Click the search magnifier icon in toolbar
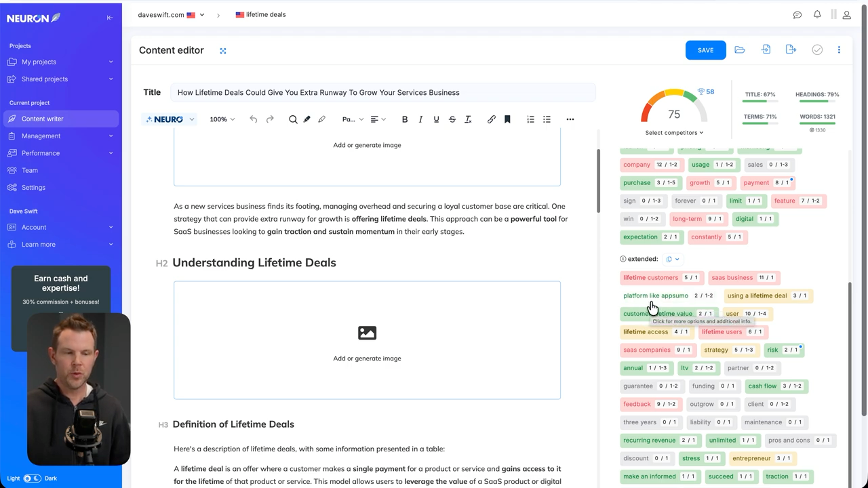Screen dimensions: 868x488 [x=293, y=119]
